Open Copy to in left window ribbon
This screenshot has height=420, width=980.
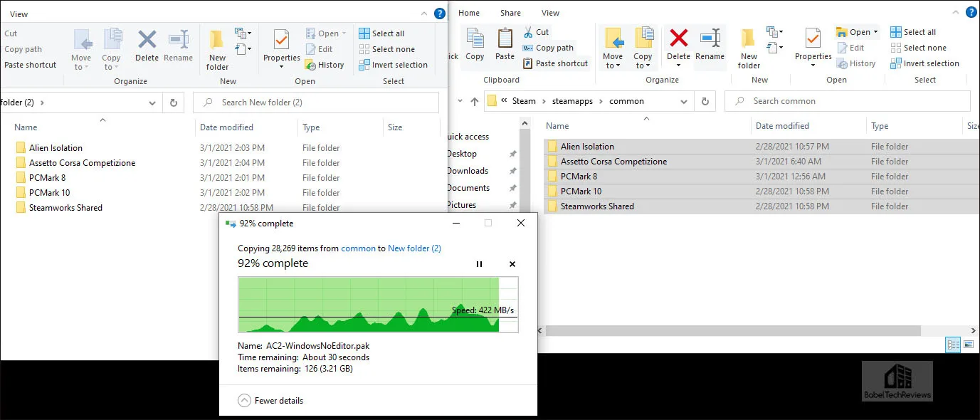[x=111, y=48]
